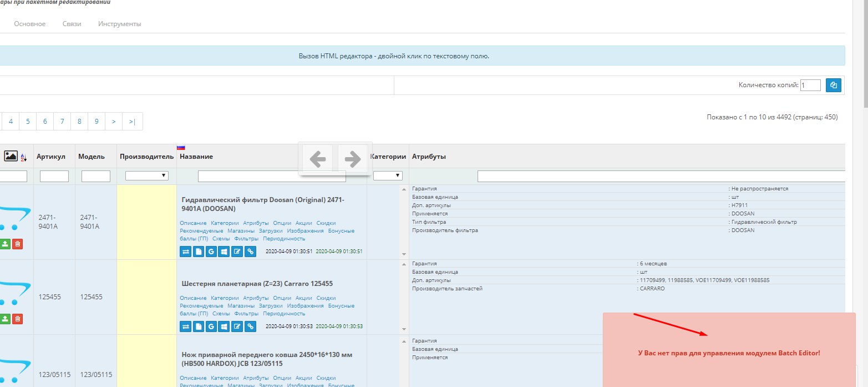Click the A-Z sort icon in table header
868x387 pixels.
(x=23, y=157)
